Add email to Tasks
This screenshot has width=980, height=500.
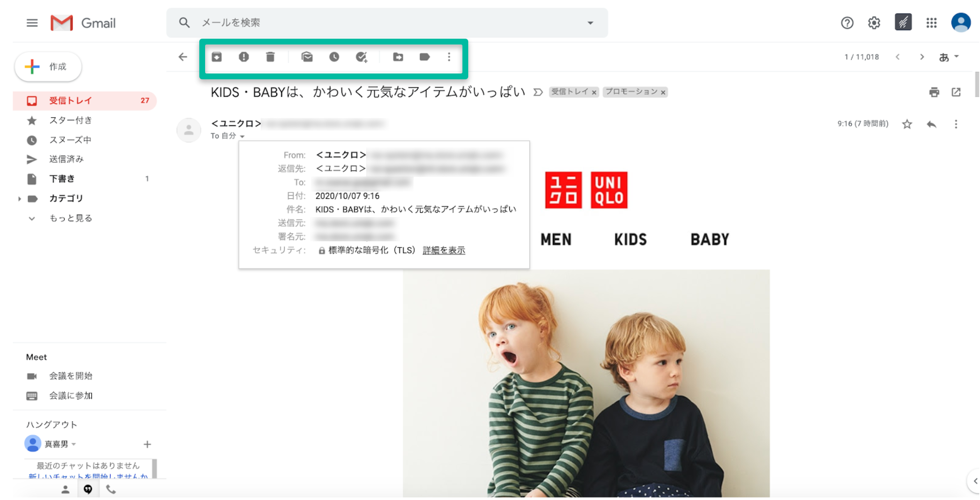(x=361, y=57)
